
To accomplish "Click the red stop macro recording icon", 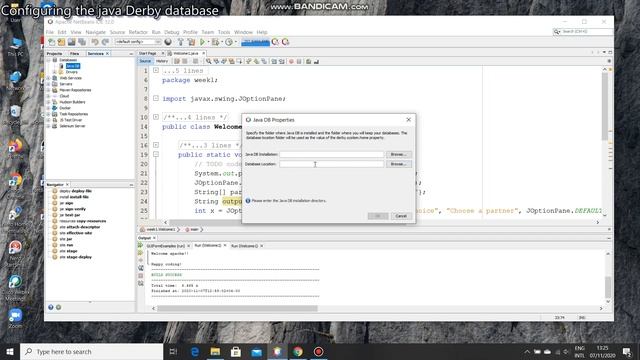I will [x=291, y=62].
